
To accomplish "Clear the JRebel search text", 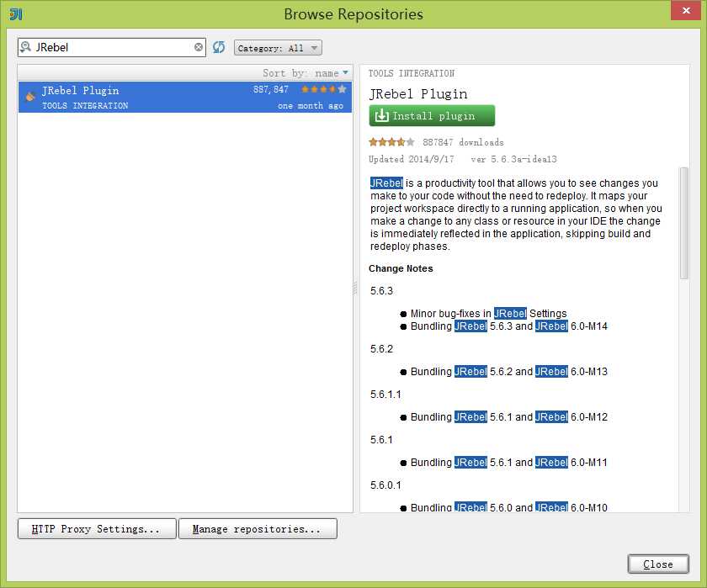I will (x=199, y=47).
